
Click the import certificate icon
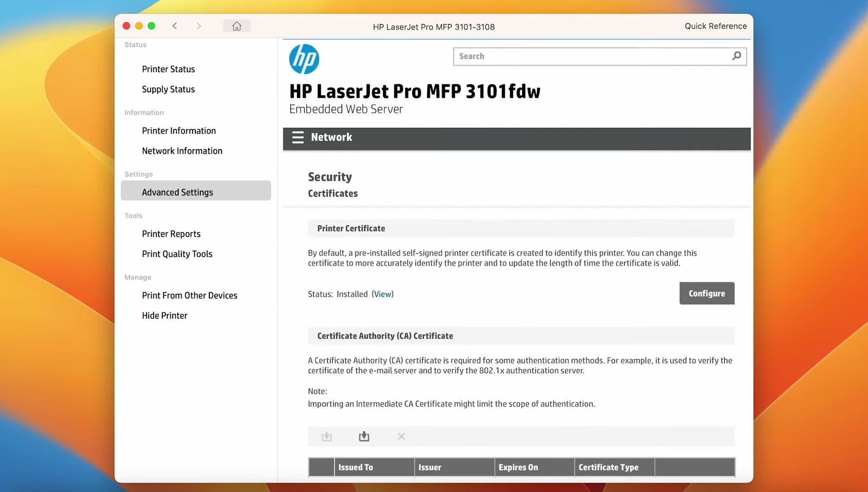[x=364, y=436]
